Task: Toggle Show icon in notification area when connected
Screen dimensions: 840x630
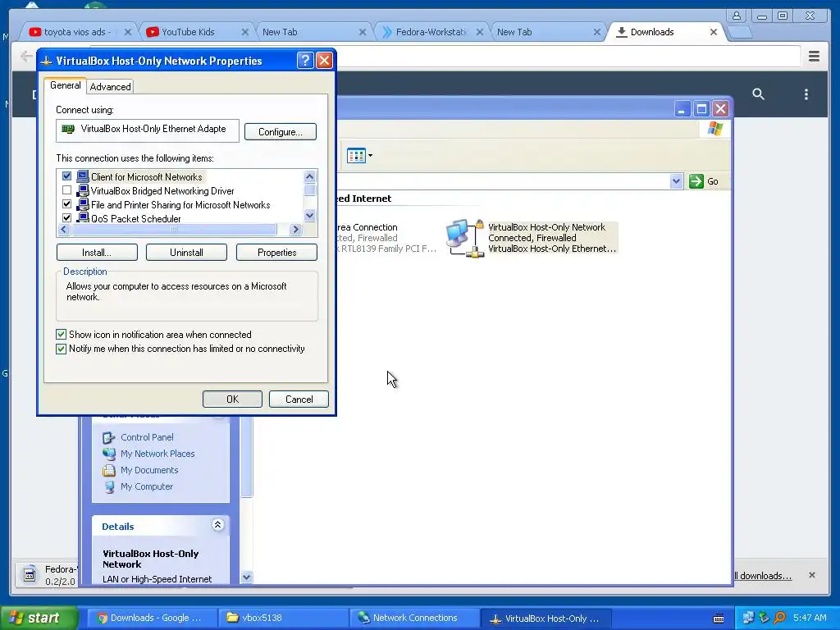Action: pyautogui.click(x=61, y=335)
